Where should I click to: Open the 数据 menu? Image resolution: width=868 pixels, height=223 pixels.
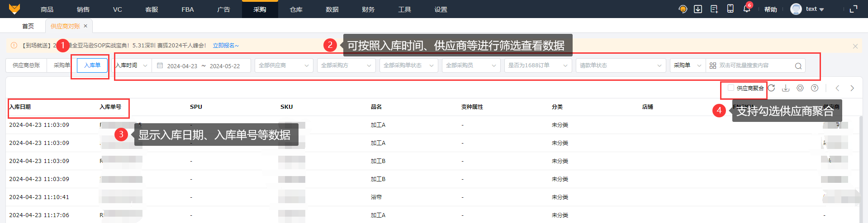point(332,9)
